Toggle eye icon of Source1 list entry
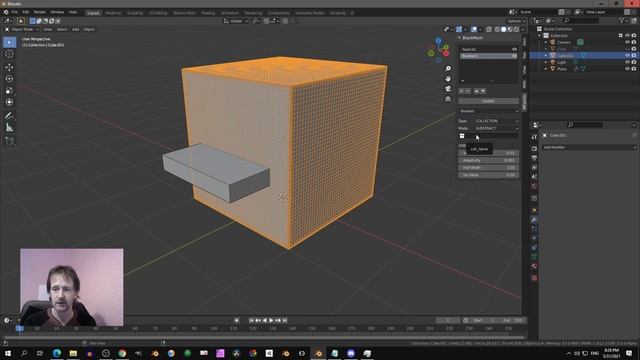Viewport: 640px width, 360px height. click(x=514, y=49)
